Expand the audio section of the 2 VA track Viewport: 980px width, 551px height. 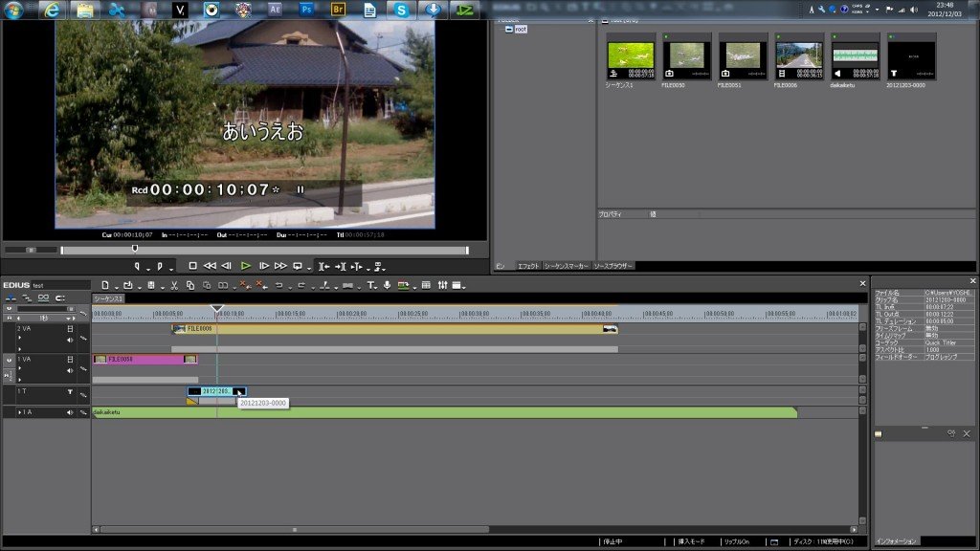click(x=20, y=338)
